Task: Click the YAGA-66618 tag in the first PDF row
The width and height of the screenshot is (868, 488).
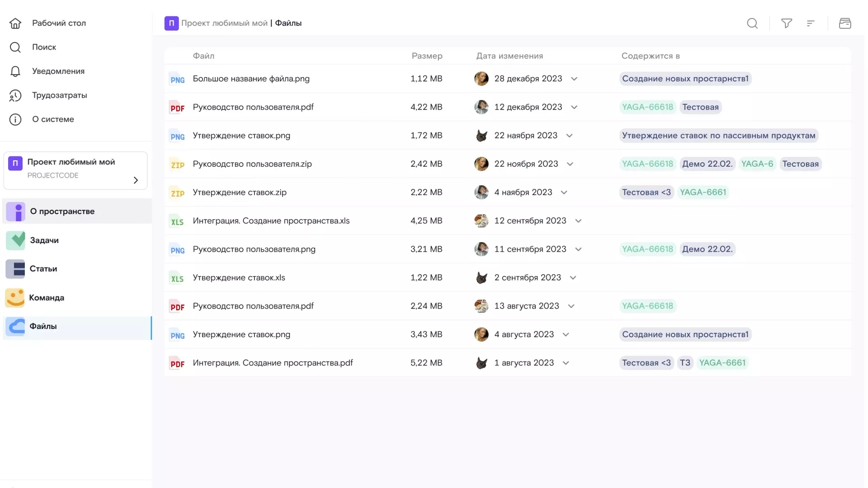Action: point(647,107)
